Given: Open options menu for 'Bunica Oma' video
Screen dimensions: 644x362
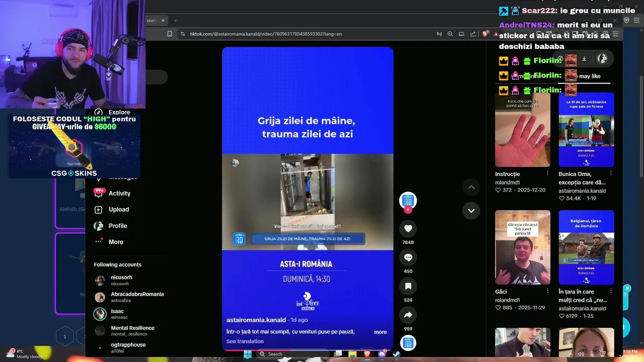Looking at the screenshot, I should 611,173.
